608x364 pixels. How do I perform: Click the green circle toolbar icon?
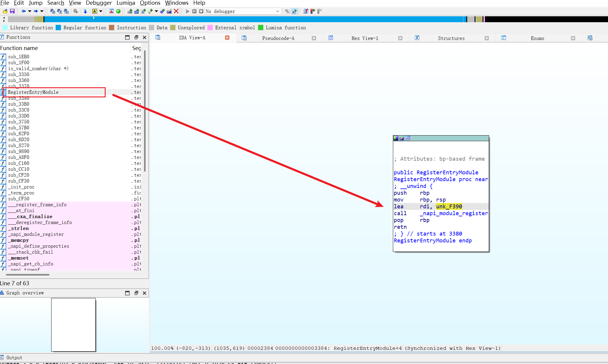118,11
